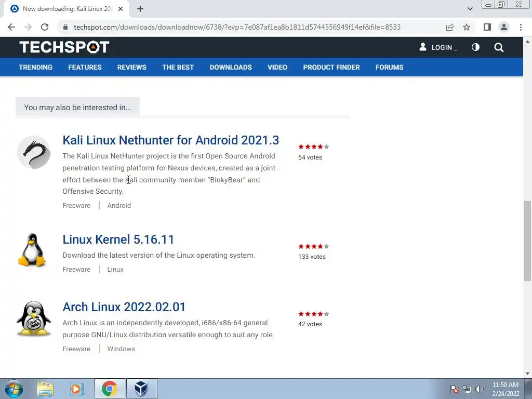Open the Action Center flag tray icon
The width and height of the screenshot is (532, 399).
[455, 389]
